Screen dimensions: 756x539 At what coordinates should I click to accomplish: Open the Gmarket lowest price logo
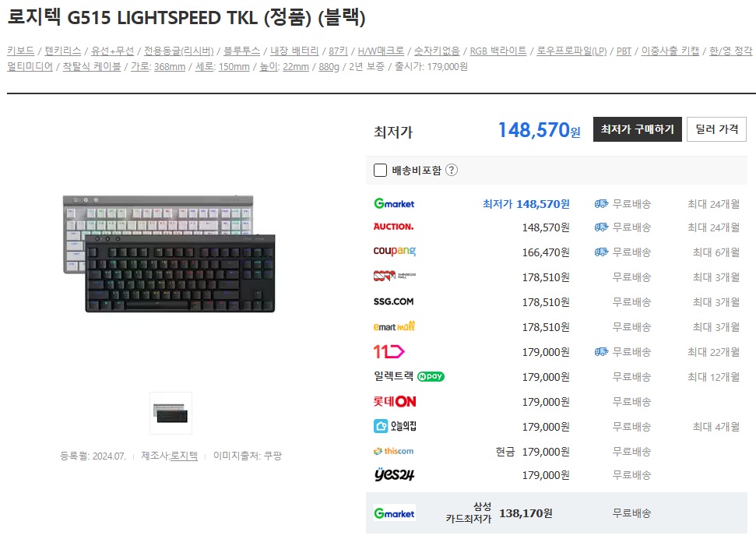(x=394, y=203)
